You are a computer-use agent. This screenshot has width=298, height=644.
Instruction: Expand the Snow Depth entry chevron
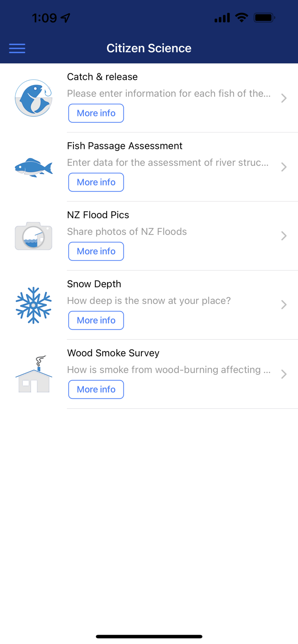coord(283,305)
